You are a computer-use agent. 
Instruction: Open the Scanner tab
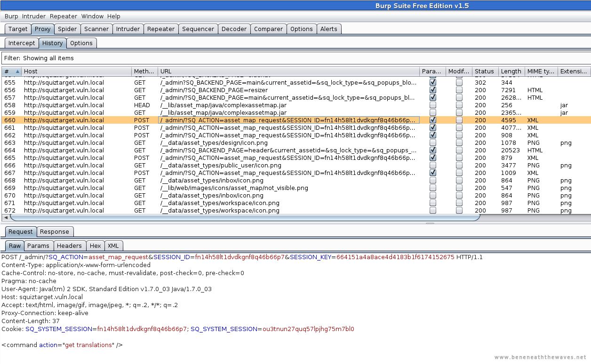pyautogui.click(x=96, y=29)
